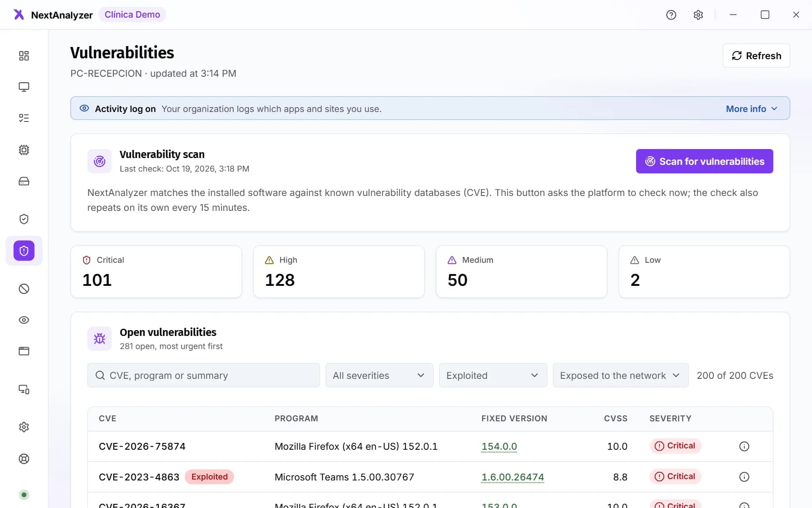Open the dashboard grid icon in sidebar

[x=24, y=56]
